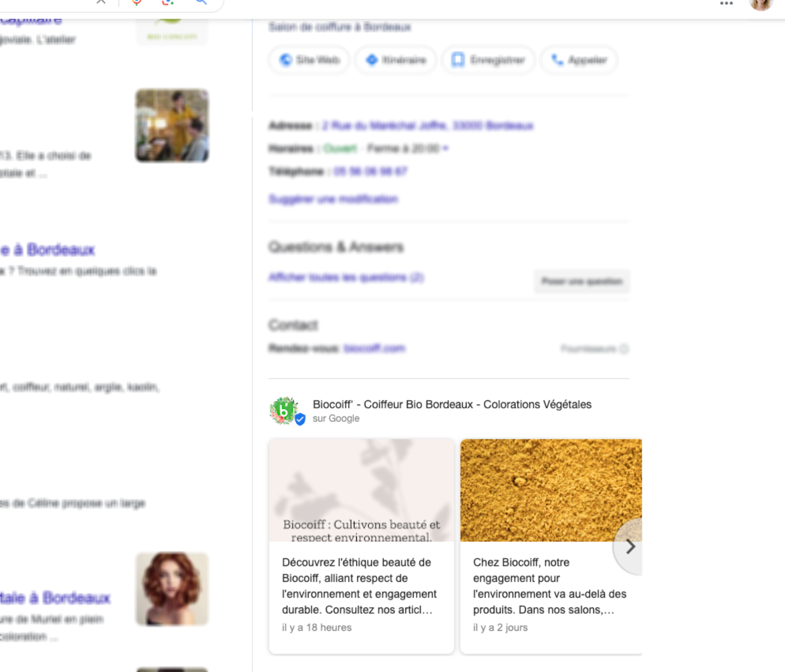The image size is (785, 672).
Task: Expand the opening hours dropdown arrow
Action: tap(445, 148)
